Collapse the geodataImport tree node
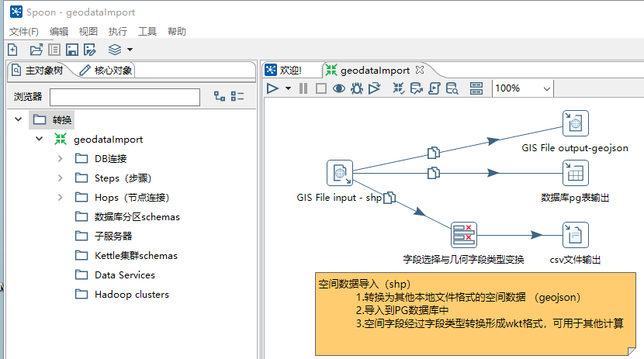This screenshot has width=644, height=359. point(39,139)
